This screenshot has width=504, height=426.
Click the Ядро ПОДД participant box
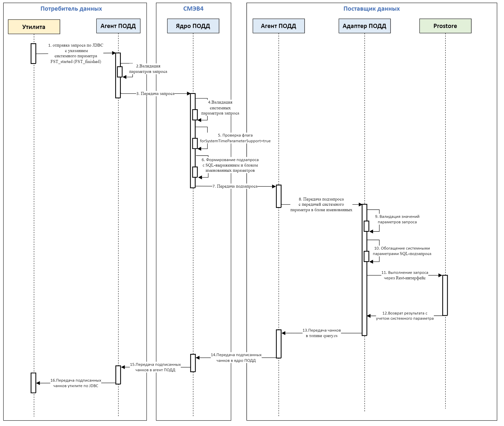[193, 26]
